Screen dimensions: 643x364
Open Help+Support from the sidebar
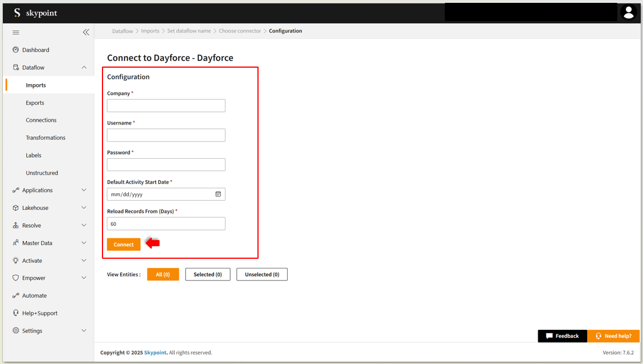(39, 313)
